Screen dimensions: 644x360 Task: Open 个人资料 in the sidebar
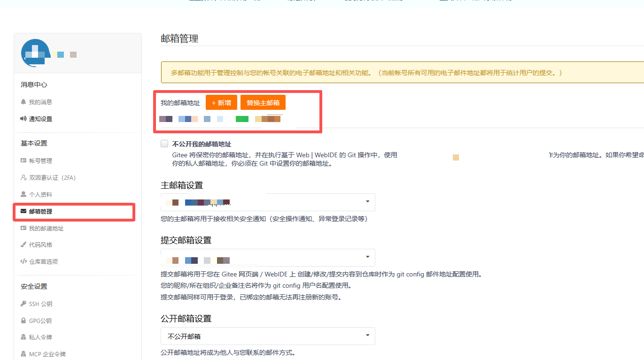click(40, 194)
